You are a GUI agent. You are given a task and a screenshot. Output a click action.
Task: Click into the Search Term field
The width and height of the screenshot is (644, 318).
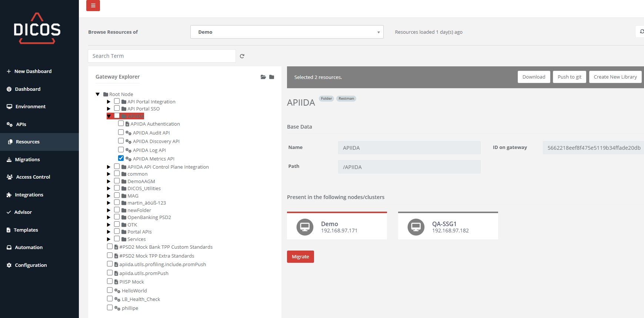click(x=161, y=56)
